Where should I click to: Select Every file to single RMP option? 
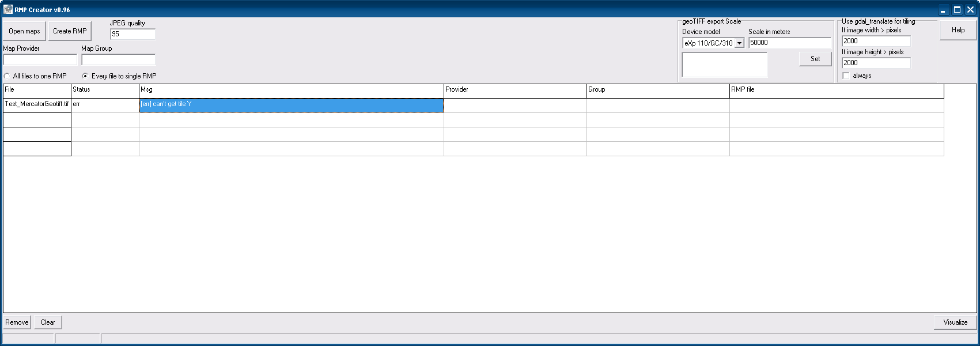click(x=85, y=76)
